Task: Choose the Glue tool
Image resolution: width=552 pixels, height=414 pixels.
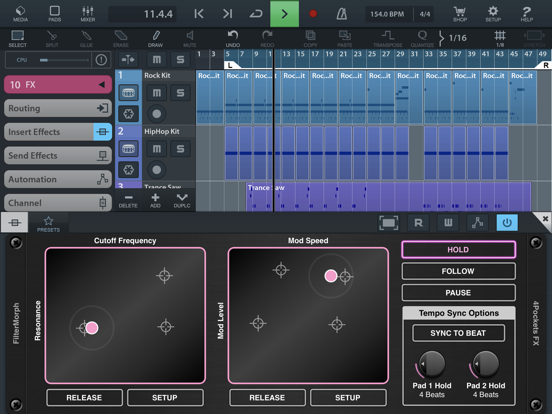Action: (x=86, y=39)
